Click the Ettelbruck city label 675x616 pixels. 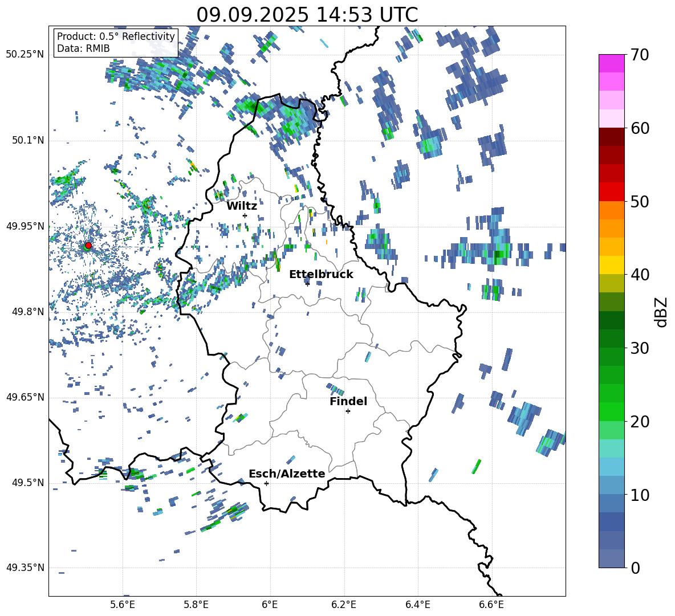[321, 275]
